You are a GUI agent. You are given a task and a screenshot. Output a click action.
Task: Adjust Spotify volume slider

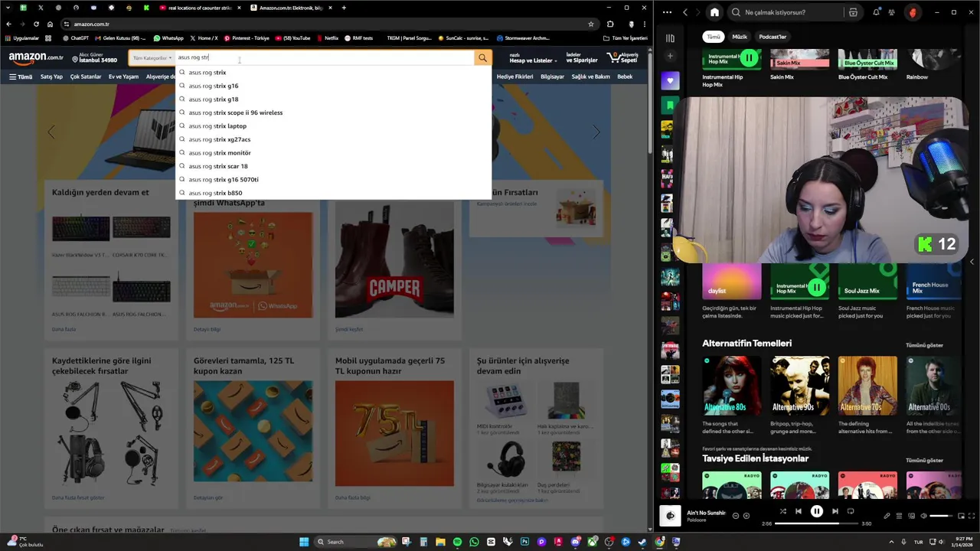[940, 516]
